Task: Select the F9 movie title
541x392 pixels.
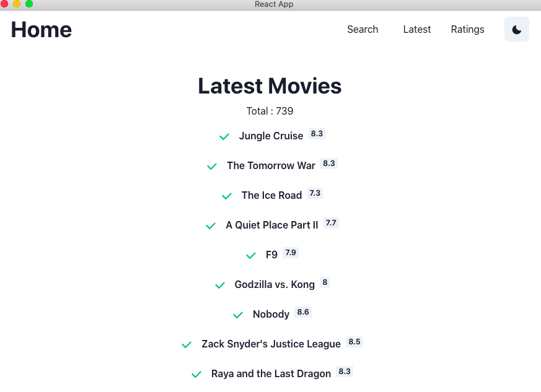Action: click(x=271, y=255)
